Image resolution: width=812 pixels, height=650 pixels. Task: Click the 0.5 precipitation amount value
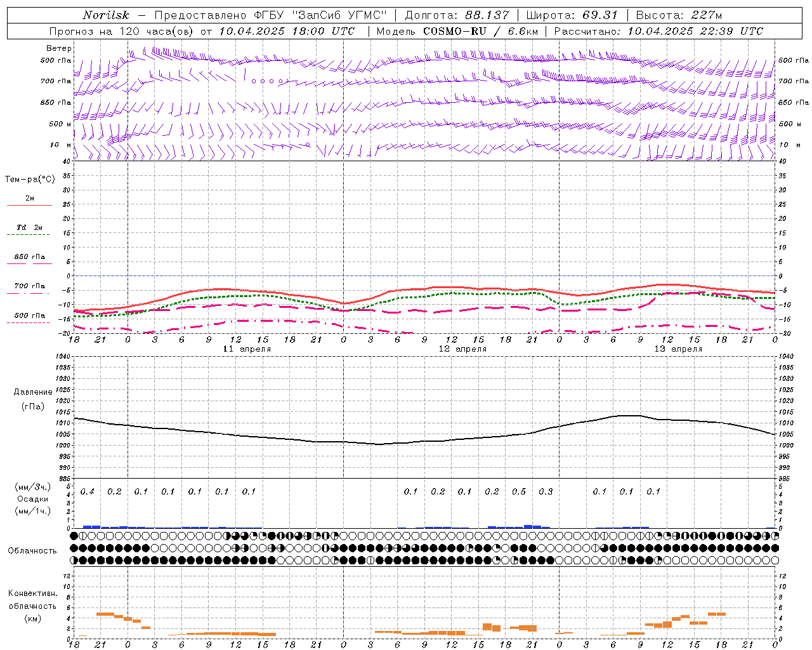click(519, 492)
